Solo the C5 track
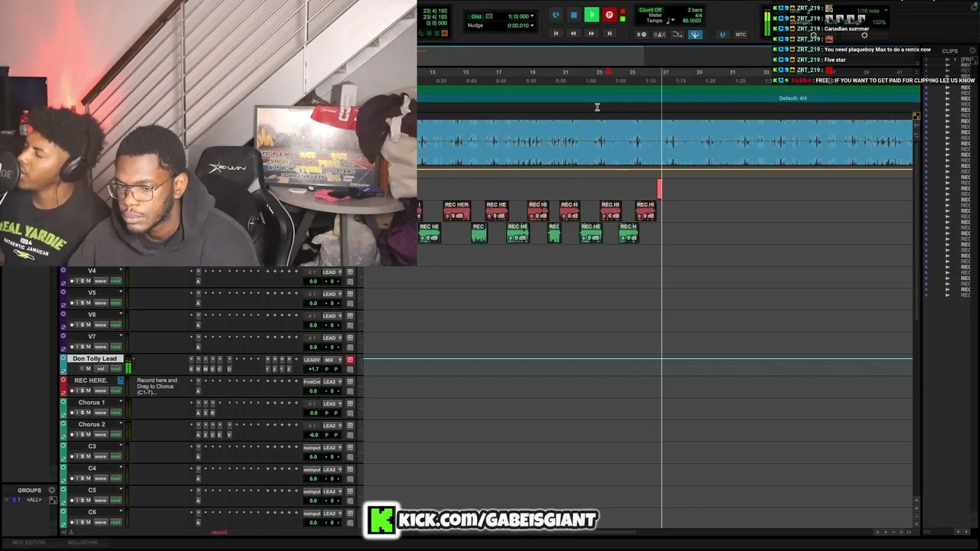Viewport: 980px width, 551px height. [81, 500]
